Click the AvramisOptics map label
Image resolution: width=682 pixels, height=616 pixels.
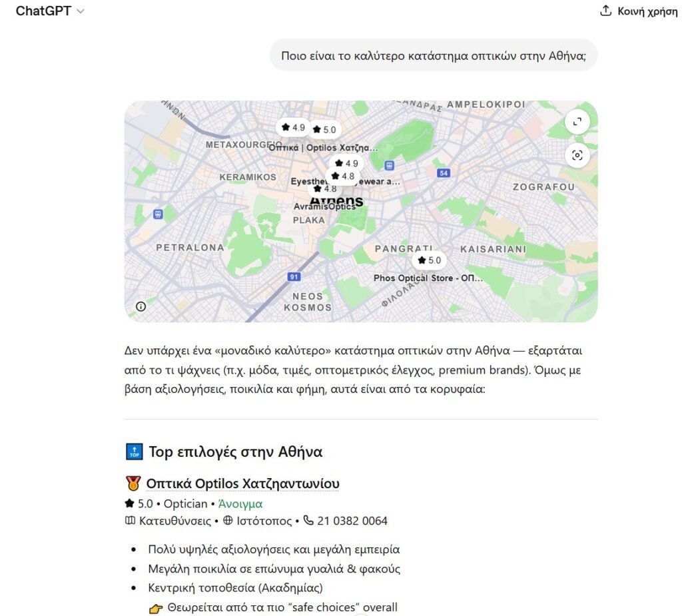click(324, 207)
